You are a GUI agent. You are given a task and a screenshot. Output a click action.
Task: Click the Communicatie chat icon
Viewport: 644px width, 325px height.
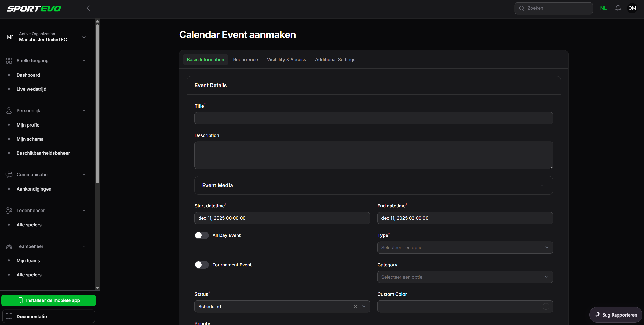(9, 174)
